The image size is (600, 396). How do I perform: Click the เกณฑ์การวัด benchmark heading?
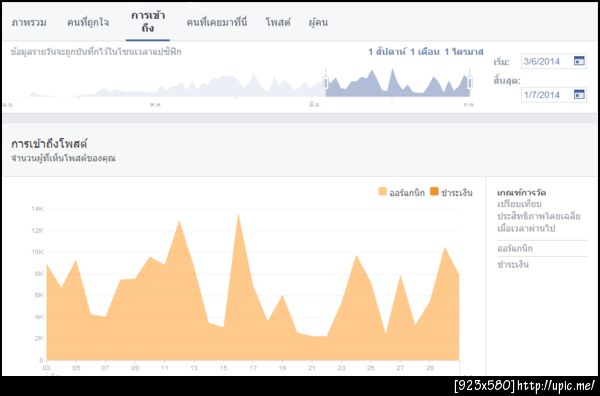[x=522, y=192]
